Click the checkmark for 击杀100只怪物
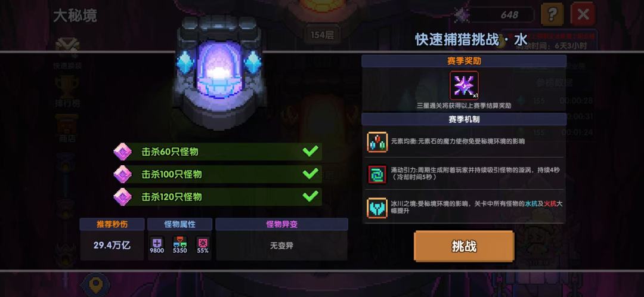The height and width of the screenshot is (297, 644). click(x=311, y=174)
